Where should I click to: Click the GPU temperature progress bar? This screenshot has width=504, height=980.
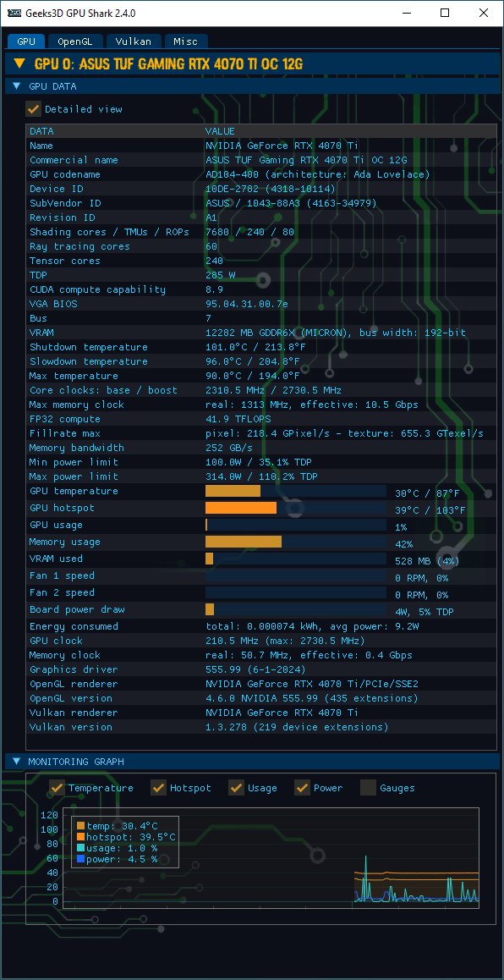[x=296, y=491]
